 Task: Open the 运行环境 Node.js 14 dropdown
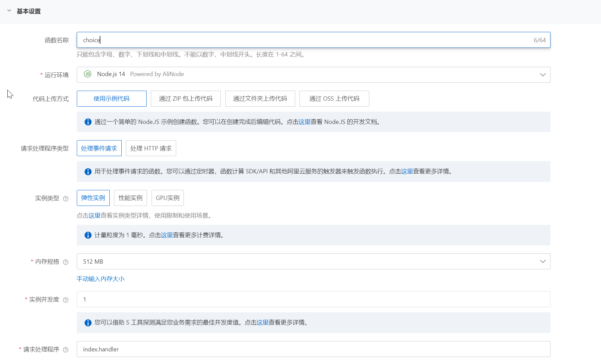point(313,75)
